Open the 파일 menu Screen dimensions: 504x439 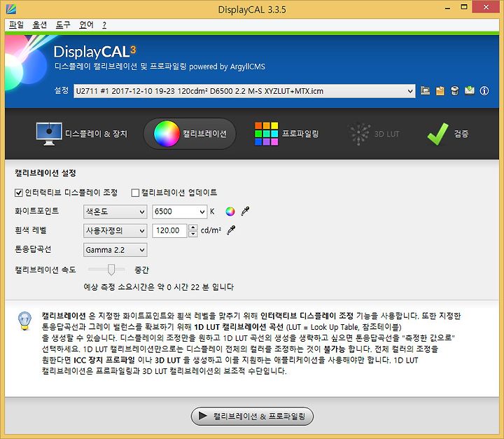pyautogui.click(x=16, y=25)
